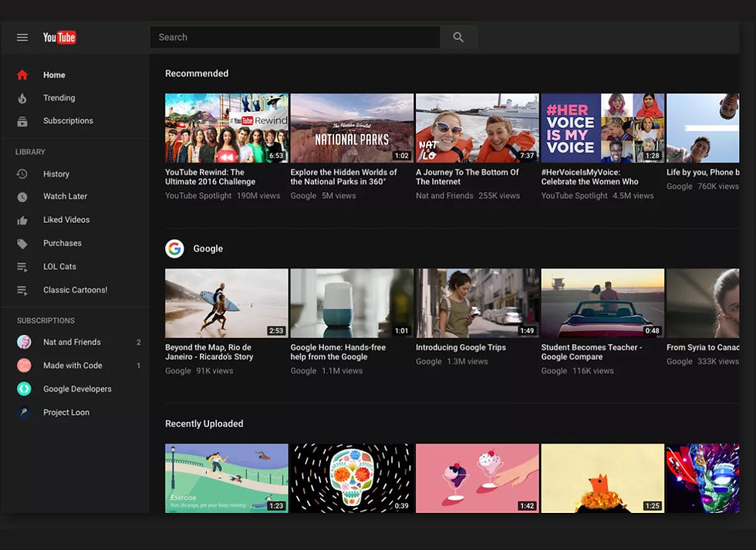The width and height of the screenshot is (756, 550).
Task: Play the Google Home speaker thumbnail
Action: tap(352, 303)
